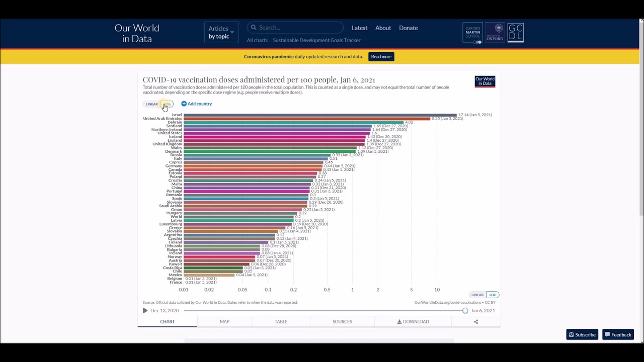The height and width of the screenshot is (362, 644).
Task: Click the GCDL logo
Action: click(x=516, y=33)
